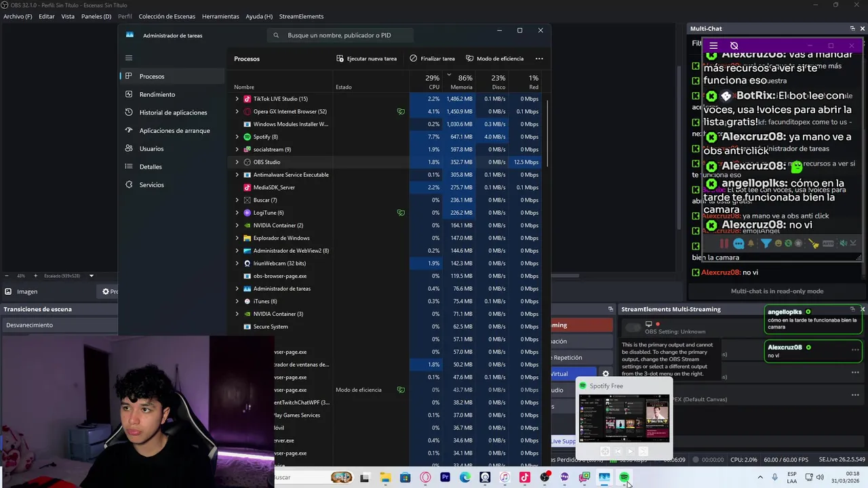Sort processes by Nombre column header
This screenshot has height=488, width=868.
coord(281,82)
